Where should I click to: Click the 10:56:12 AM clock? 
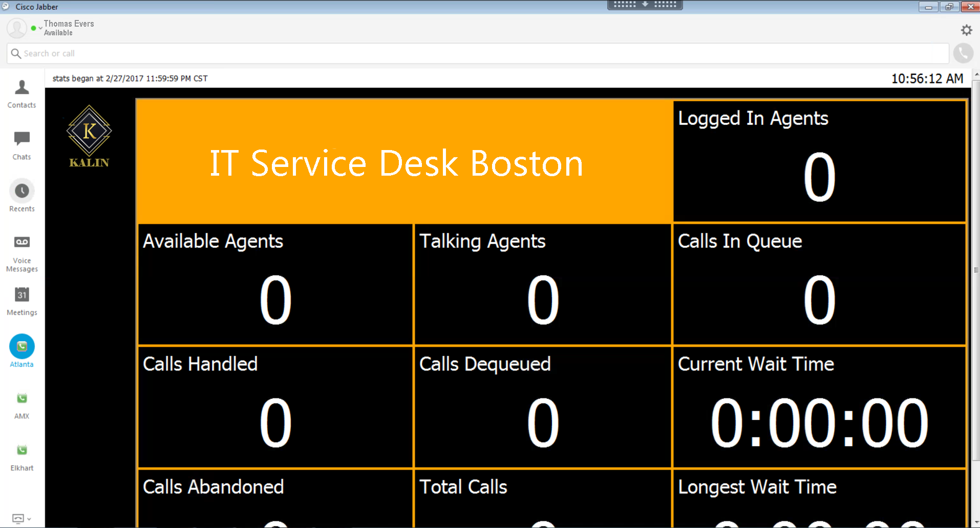tap(927, 78)
